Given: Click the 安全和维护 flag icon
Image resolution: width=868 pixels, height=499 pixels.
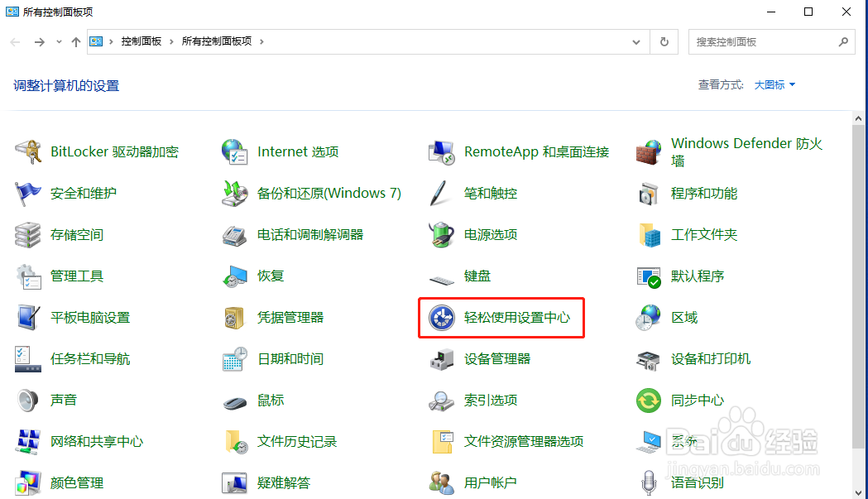Looking at the screenshot, I should (27, 194).
